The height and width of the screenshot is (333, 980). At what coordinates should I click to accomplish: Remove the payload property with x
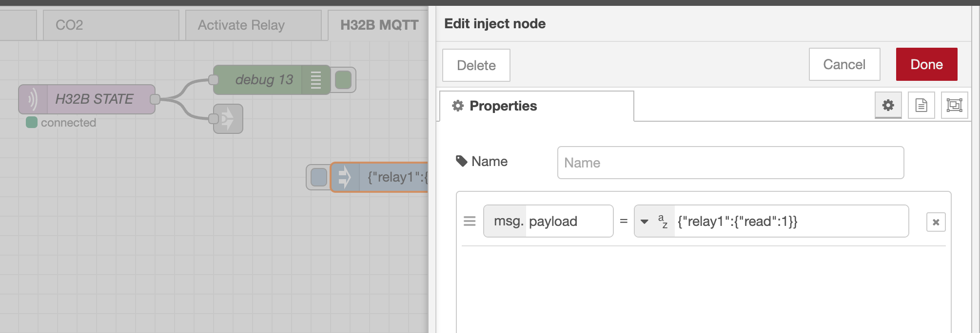[936, 222]
